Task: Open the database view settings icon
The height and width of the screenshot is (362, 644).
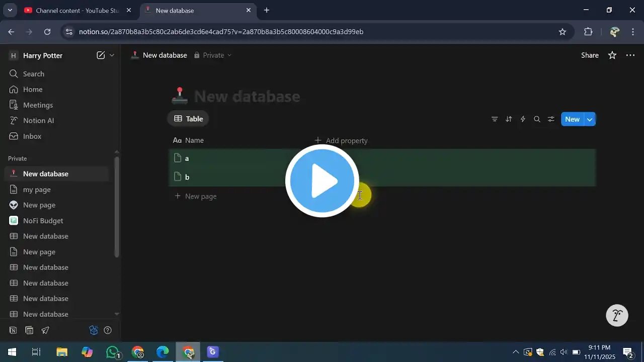Action: coord(551,119)
